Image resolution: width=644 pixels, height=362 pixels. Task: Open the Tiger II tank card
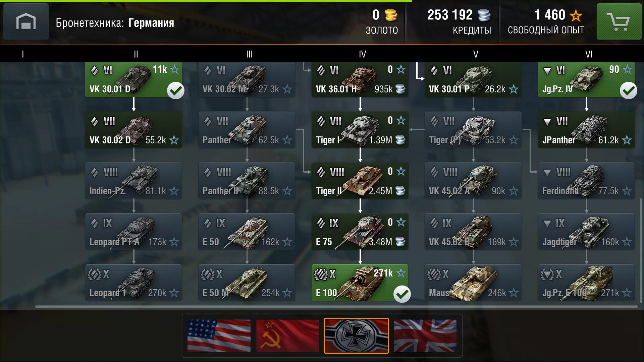point(360,181)
